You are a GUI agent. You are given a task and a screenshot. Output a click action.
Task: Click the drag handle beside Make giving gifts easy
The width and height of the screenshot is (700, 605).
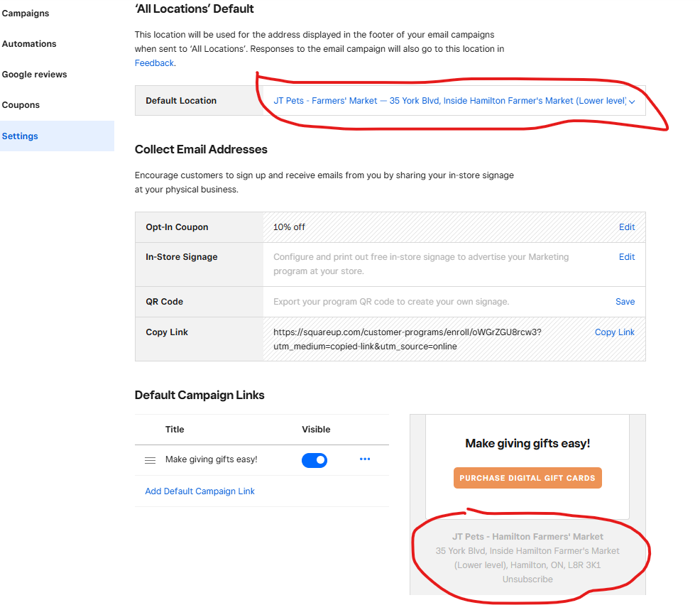click(x=150, y=460)
